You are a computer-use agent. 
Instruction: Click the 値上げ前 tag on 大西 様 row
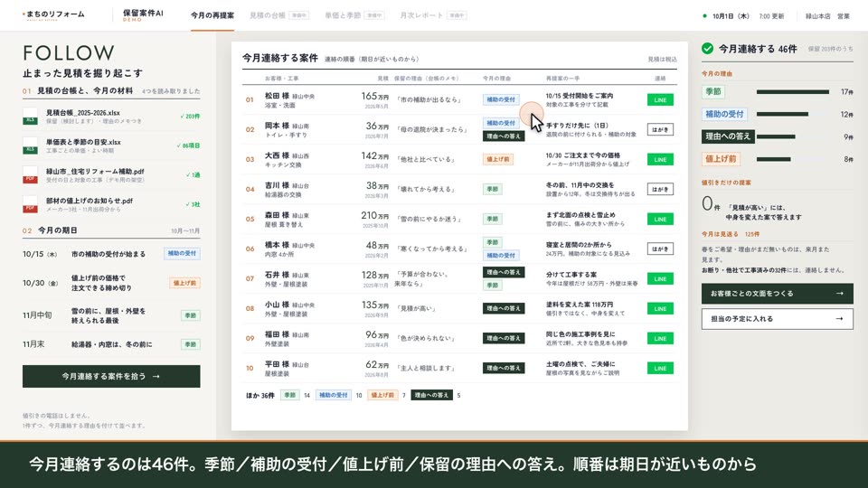497,159
